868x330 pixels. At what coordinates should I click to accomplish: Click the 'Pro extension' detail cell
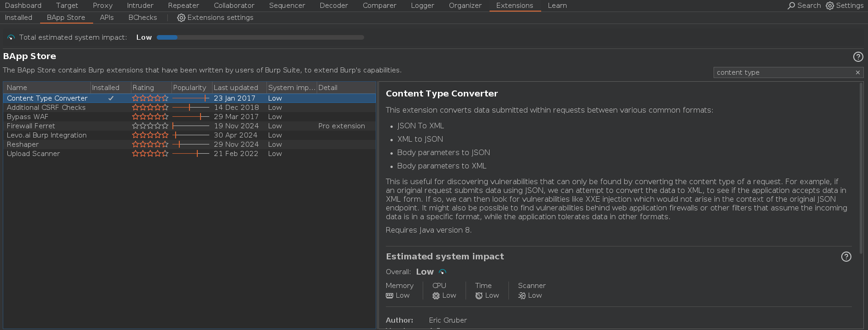pos(342,126)
